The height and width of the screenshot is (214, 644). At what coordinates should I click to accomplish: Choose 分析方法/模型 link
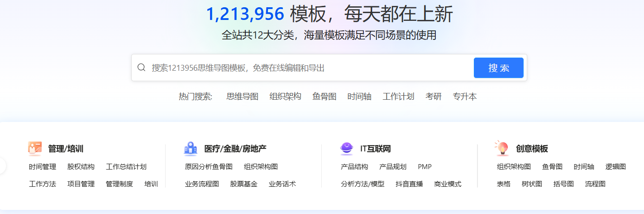[x=363, y=184]
